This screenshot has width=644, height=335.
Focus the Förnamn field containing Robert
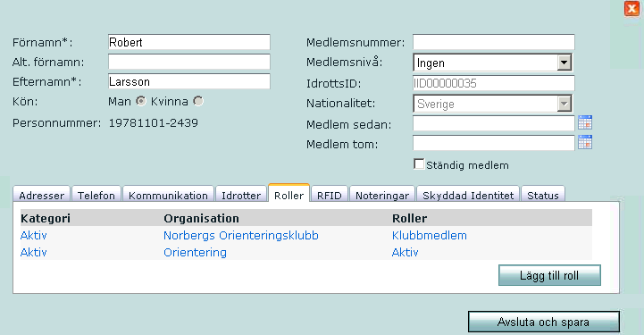coord(189,42)
